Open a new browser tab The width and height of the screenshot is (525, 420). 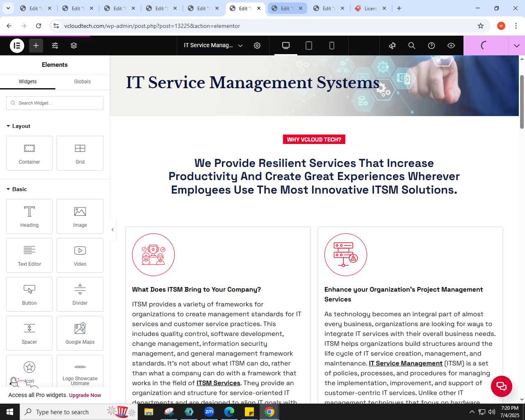click(399, 8)
